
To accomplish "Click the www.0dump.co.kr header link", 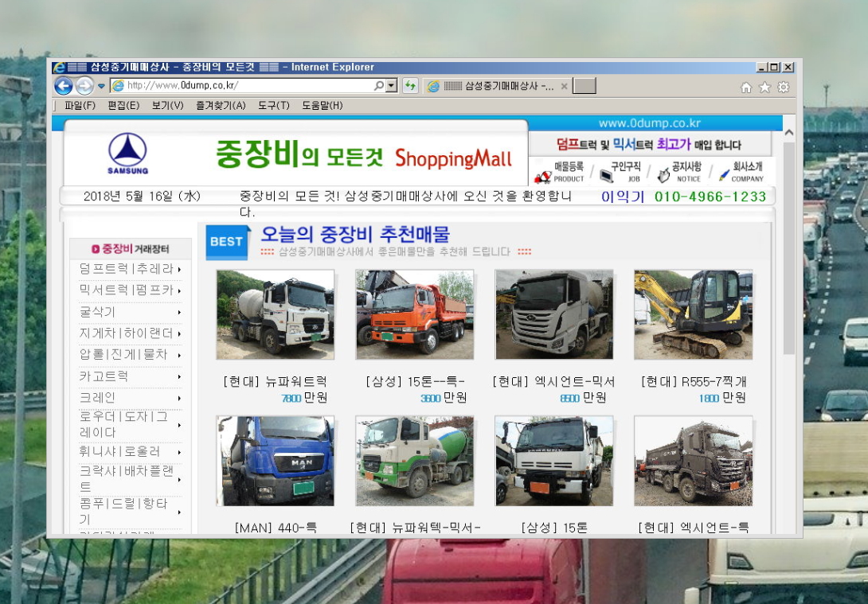I will 649,123.
